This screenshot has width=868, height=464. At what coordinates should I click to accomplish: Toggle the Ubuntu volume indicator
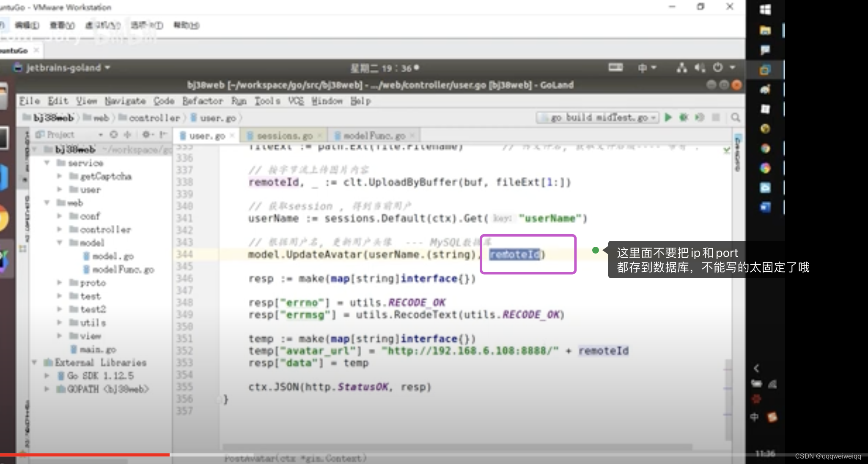coord(700,68)
